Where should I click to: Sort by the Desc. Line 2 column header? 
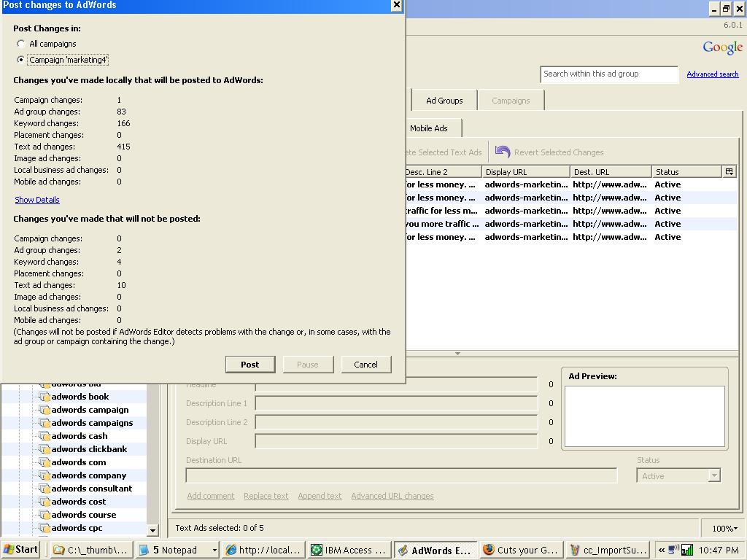click(x=444, y=172)
